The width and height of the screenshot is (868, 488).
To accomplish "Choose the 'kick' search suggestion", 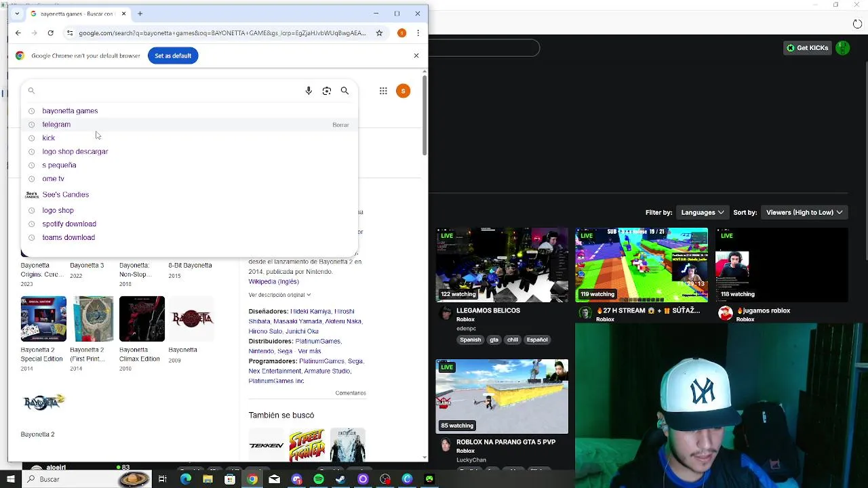I will click(x=48, y=138).
